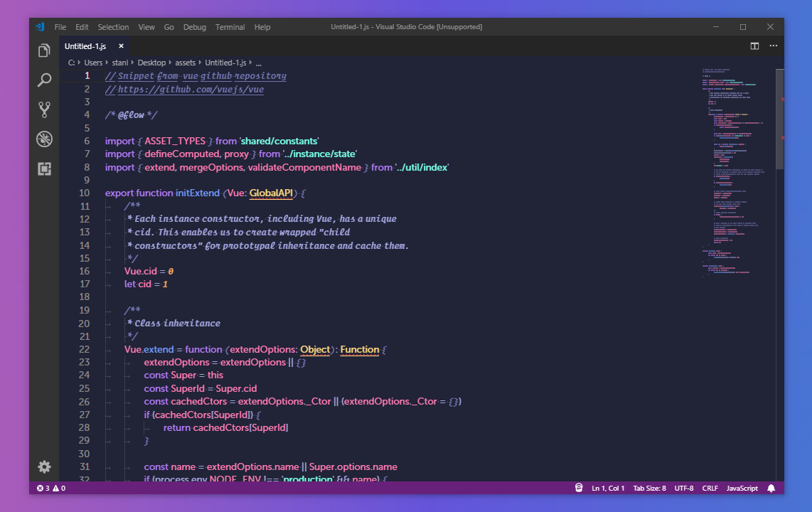The width and height of the screenshot is (812, 512).
Task: Open the View menu
Action: coord(146,27)
